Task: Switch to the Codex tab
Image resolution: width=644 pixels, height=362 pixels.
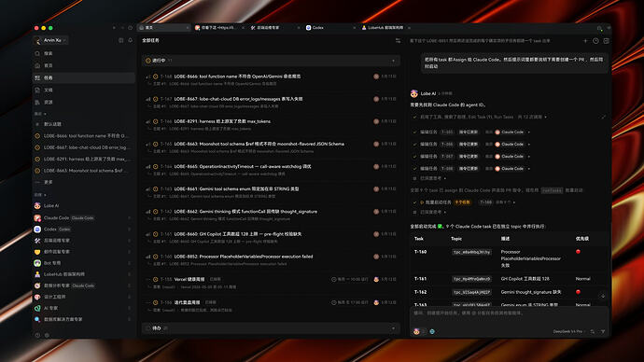Action: tap(330, 28)
